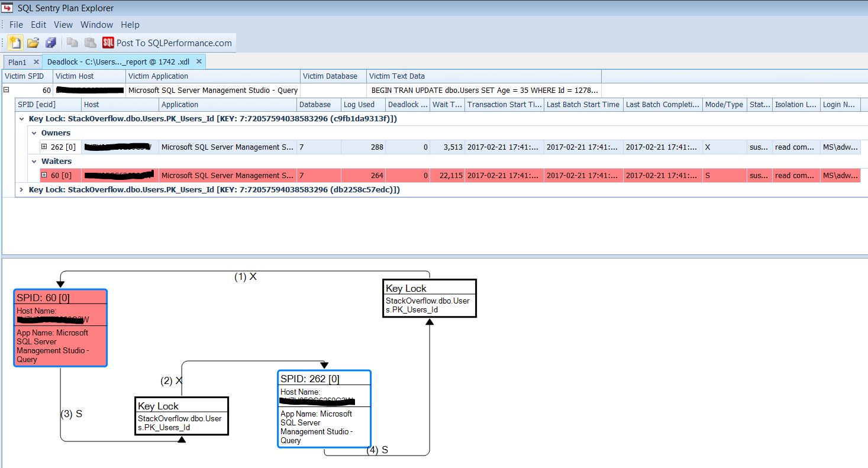Open the Help menu
Image resolution: width=868 pixels, height=468 pixels.
pyautogui.click(x=130, y=25)
